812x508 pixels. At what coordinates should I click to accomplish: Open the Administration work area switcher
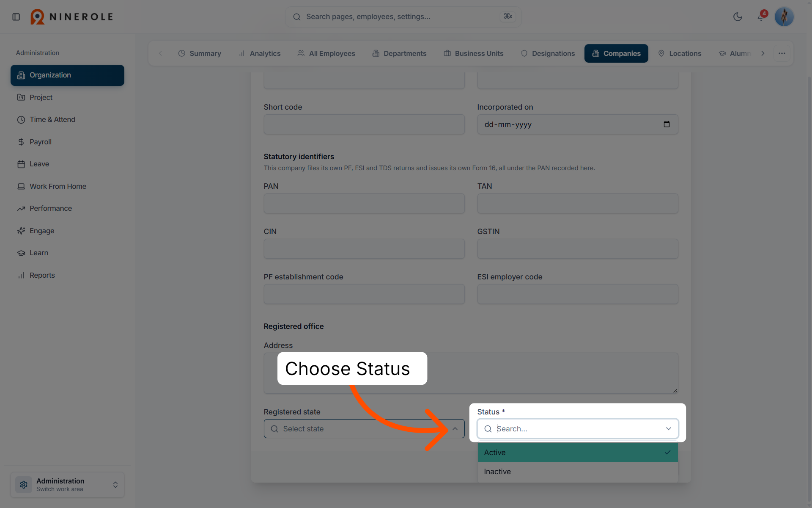click(x=68, y=485)
